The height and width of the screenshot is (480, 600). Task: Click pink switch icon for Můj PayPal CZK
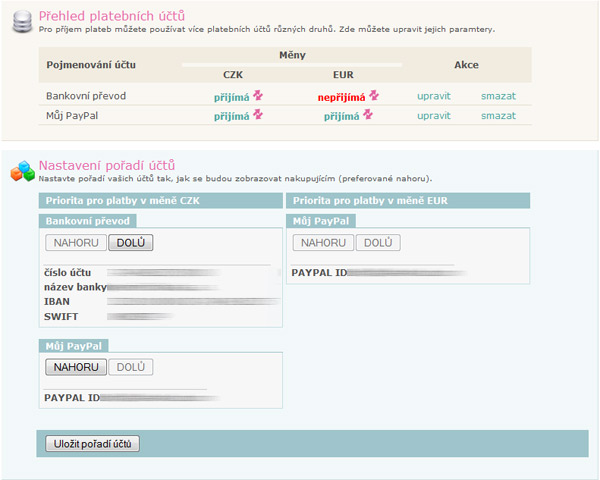click(x=257, y=115)
